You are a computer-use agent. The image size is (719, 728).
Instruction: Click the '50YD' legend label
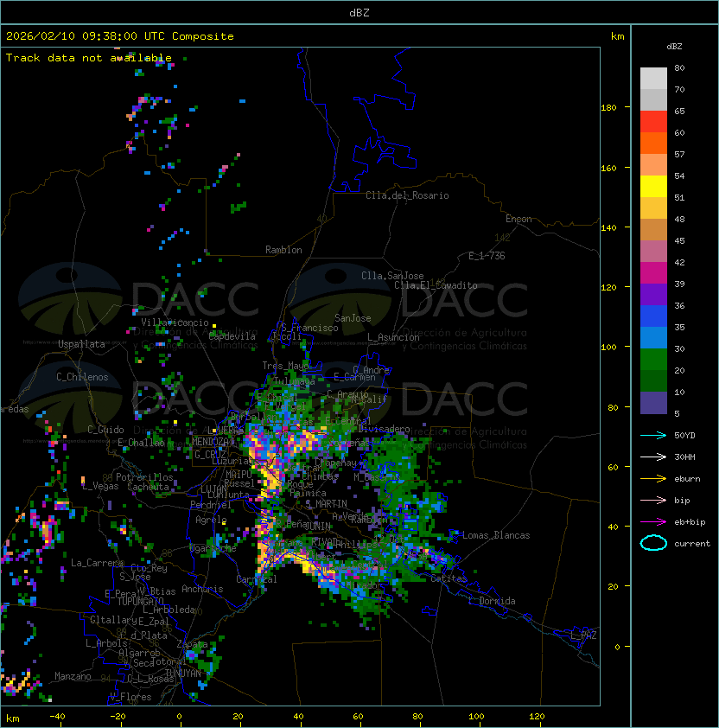684,436
